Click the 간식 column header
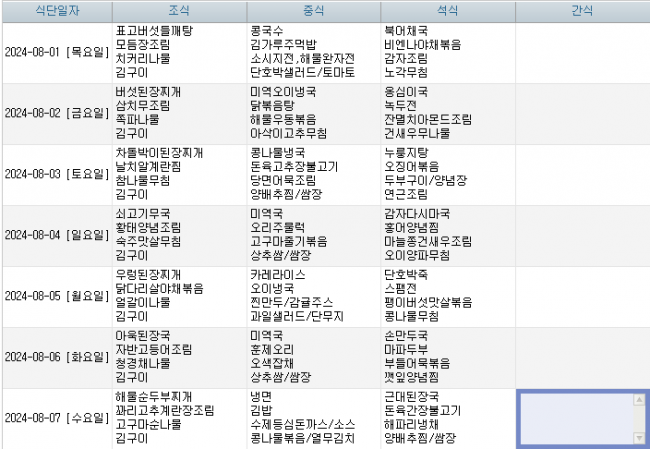The image size is (650, 449). (582, 10)
